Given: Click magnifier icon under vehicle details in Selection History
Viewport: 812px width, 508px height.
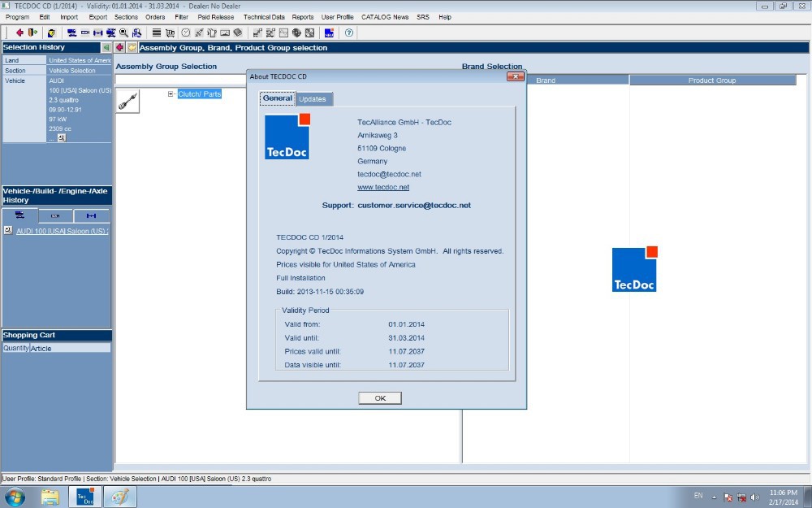Looking at the screenshot, I should point(62,138).
